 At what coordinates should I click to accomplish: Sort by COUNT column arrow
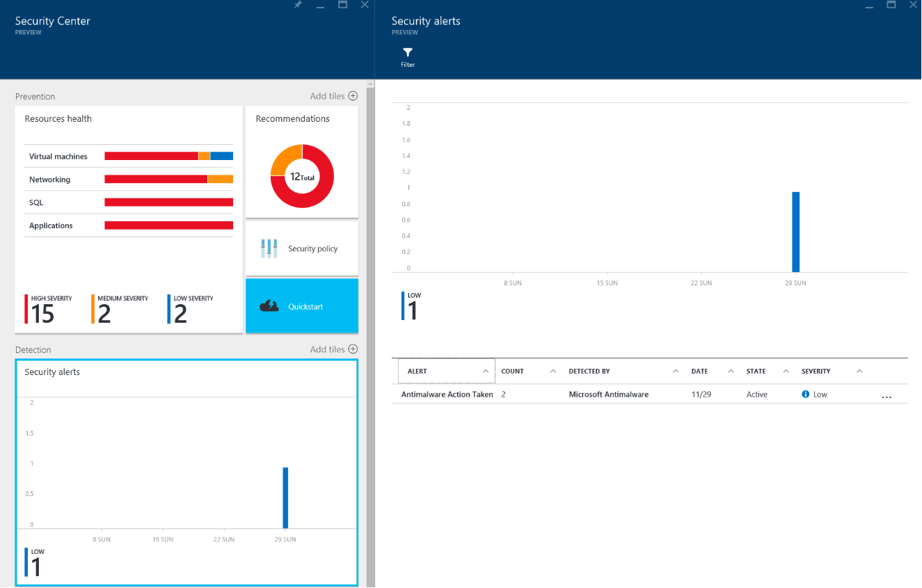coord(553,372)
